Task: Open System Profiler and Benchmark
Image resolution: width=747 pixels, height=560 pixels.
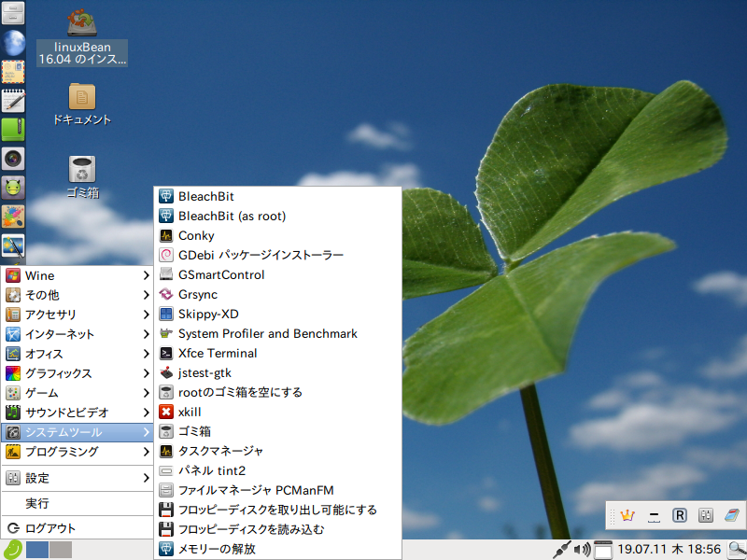Action: tap(277, 333)
